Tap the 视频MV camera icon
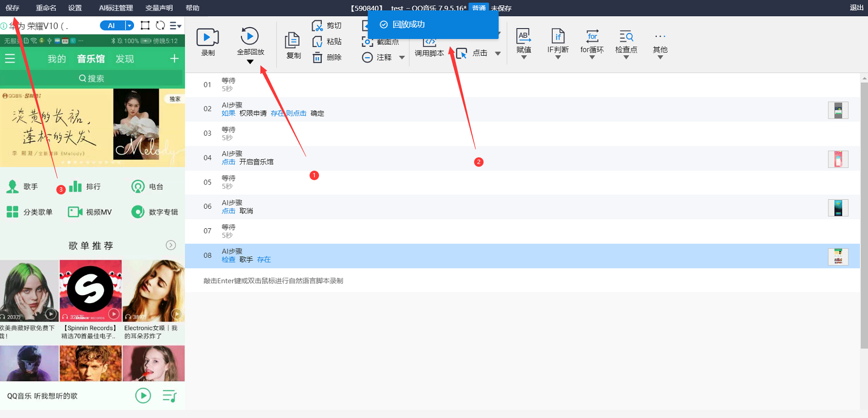The height and width of the screenshot is (418, 868). click(x=75, y=212)
